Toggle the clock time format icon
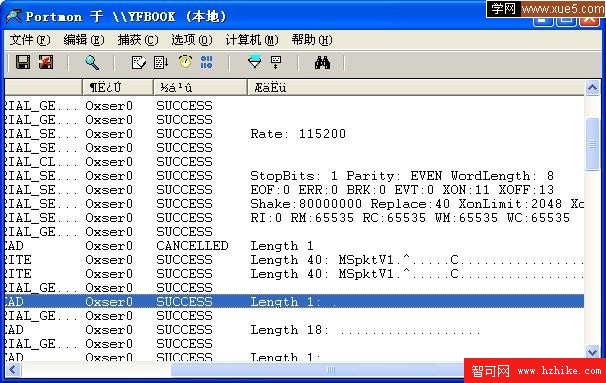Screen dimensions: 606x383 click(x=185, y=62)
